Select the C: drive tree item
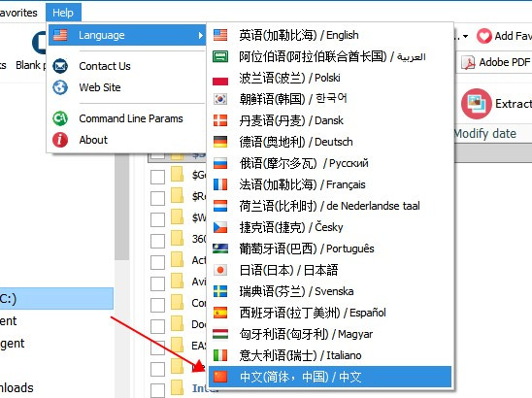The height and width of the screenshot is (398, 532). pyautogui.click(x=56, y=299)
